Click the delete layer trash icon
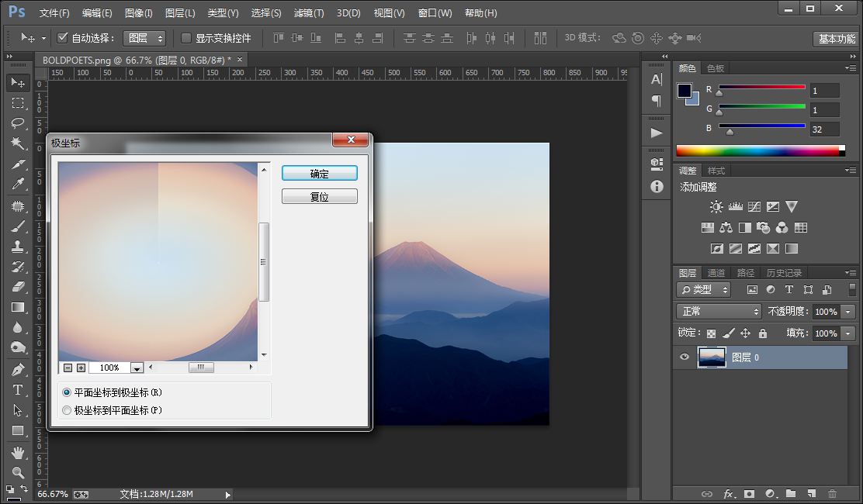 (x=832, y=494)
